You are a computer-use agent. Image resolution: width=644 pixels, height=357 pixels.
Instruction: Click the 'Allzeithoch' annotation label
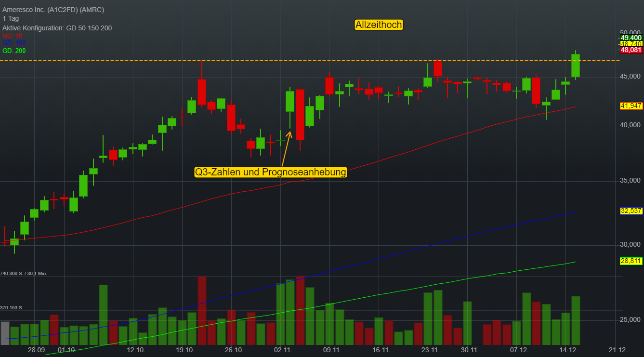pos(379,25)
